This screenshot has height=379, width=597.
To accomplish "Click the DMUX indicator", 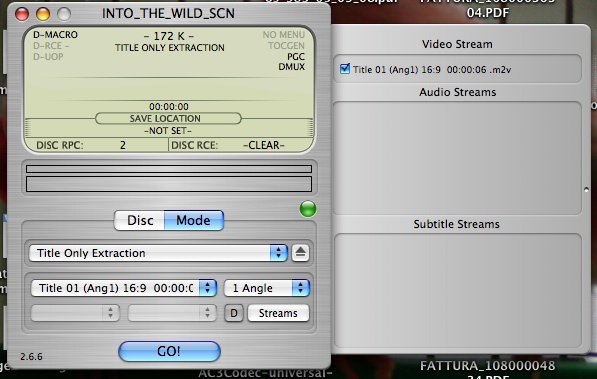I will click(x=292, y=67).
